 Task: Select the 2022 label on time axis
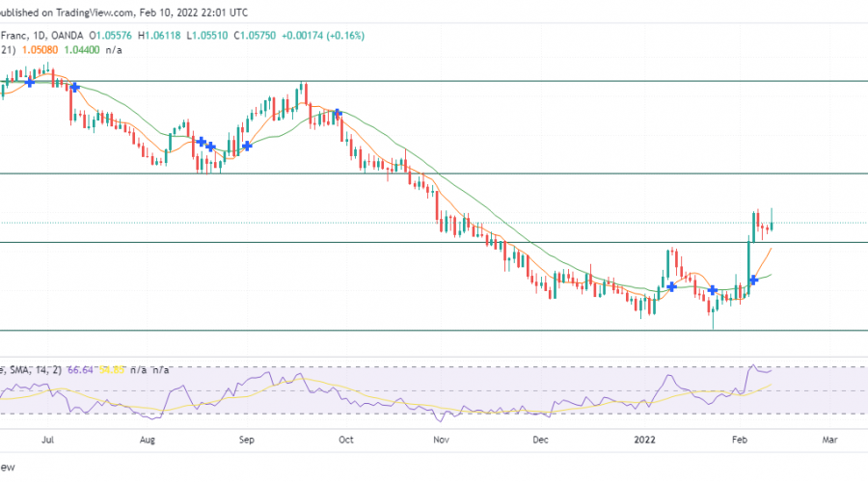[x=644, y=440]
